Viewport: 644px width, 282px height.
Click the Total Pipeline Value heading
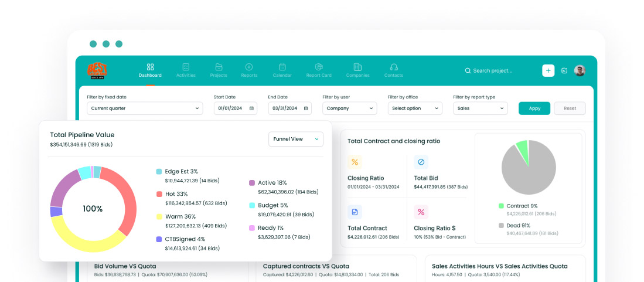82,135
